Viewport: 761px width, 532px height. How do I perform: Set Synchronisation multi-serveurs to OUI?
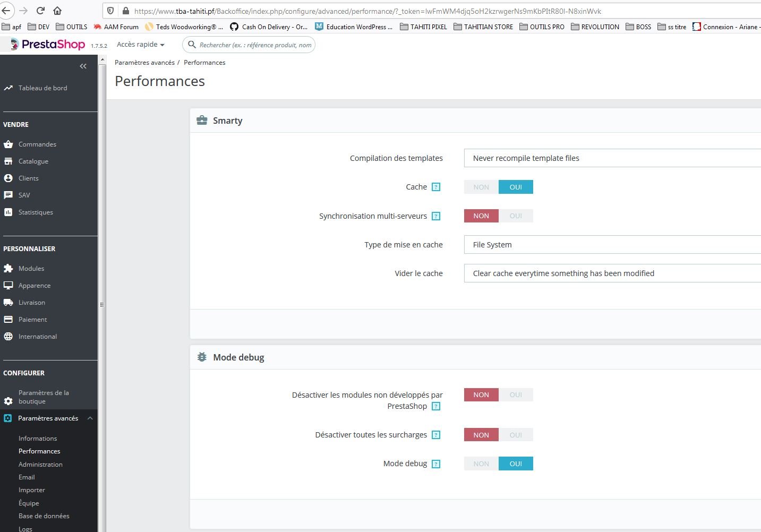[516, 216]
